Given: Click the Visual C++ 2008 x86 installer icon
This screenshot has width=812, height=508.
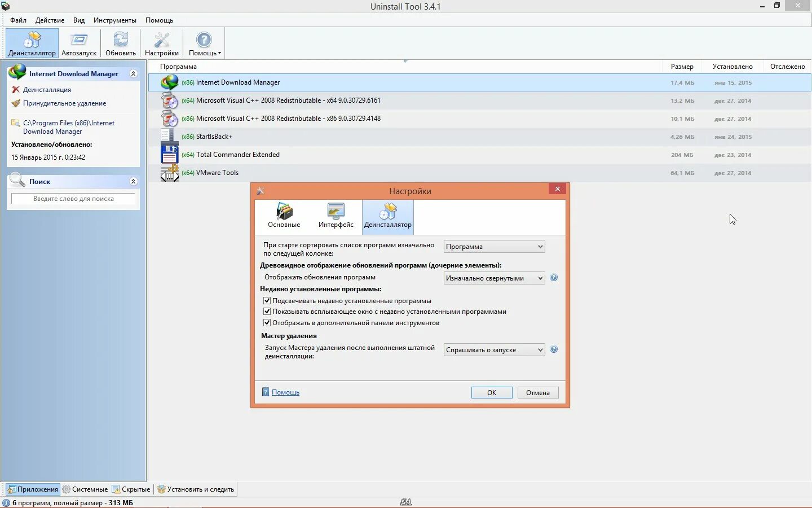Looking at the screenshot, I should click(169, 119).
